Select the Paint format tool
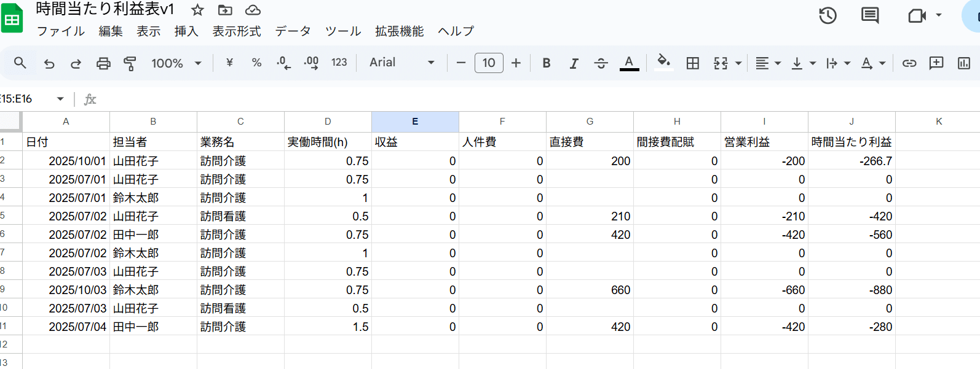Image resolution: width=980 pixels, height=369 pixels. coord(130,63)
